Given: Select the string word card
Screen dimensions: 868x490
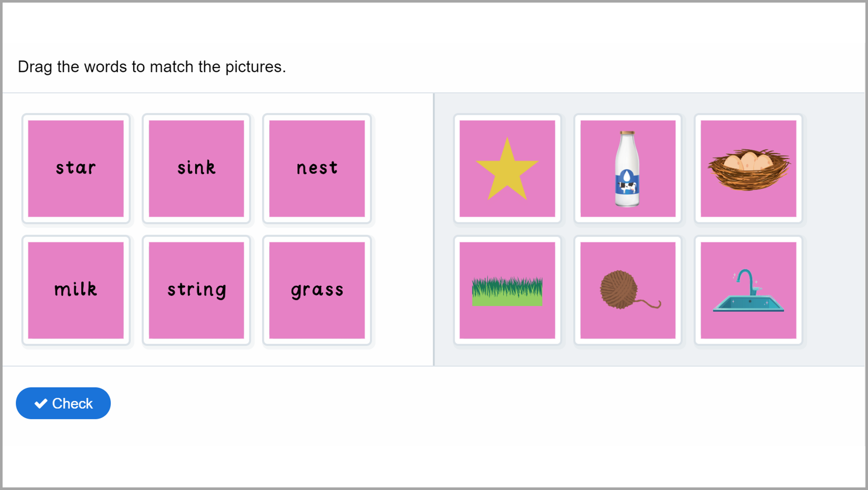Looking at the screenshot, I should pyautogui.click(x=196, y=289).
